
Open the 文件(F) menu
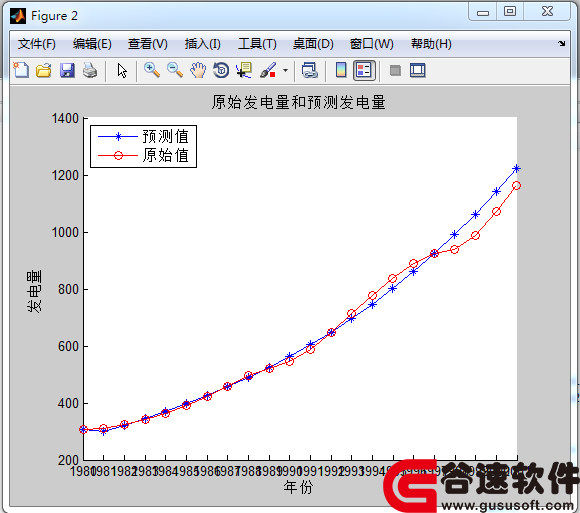[x=37, y=44]
